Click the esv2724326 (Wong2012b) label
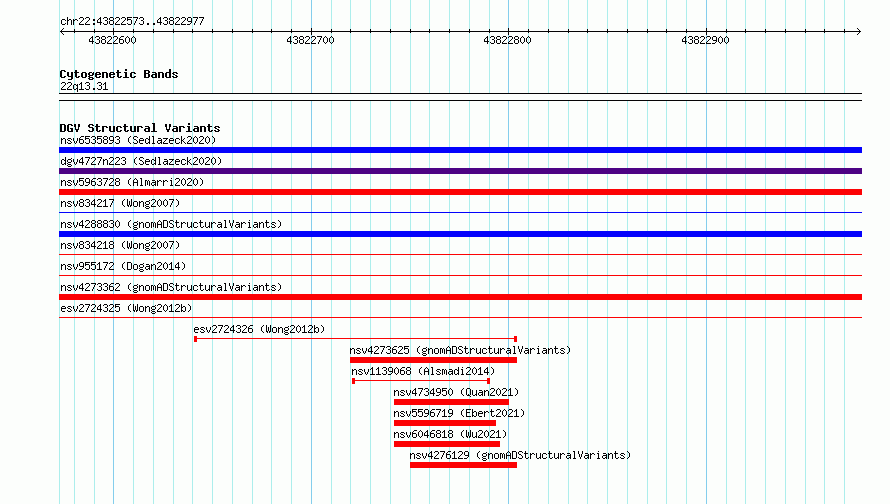Image resolution: width=890 pixels, height=504 pixels. [x=259, y=329]
